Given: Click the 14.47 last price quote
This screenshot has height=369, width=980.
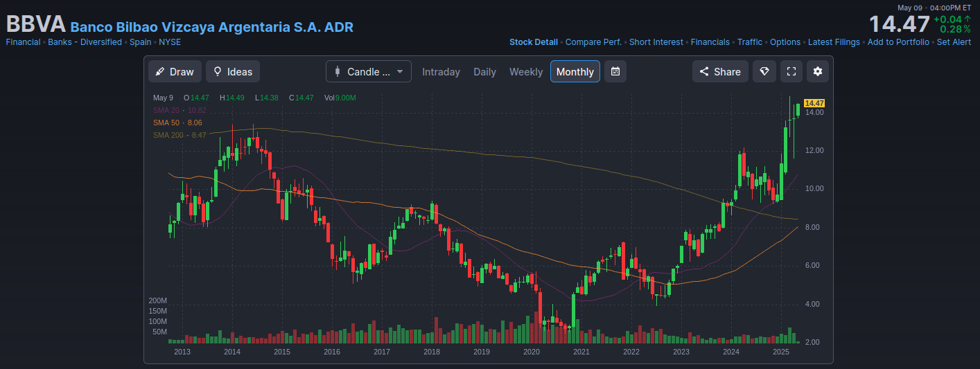Looking at the screenshot, I should (900, 24).
